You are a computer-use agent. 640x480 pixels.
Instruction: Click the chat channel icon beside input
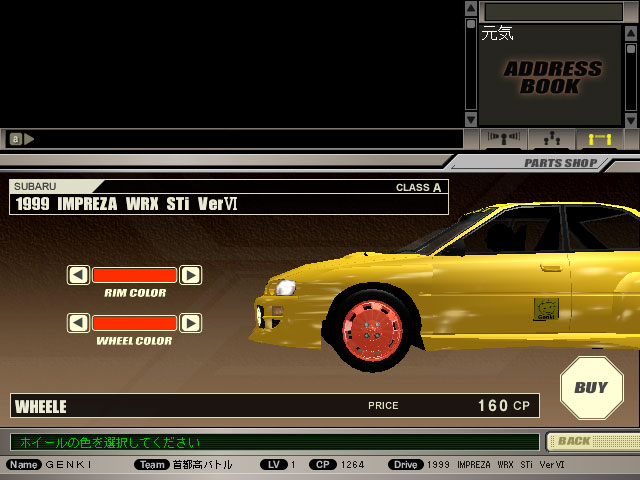click(16, 138)
